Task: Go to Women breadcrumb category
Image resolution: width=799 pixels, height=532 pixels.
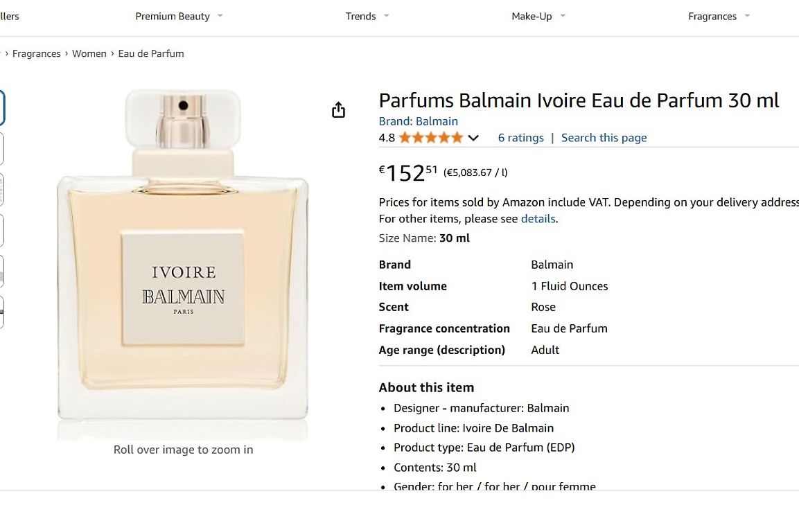Action: pos(89,53)
